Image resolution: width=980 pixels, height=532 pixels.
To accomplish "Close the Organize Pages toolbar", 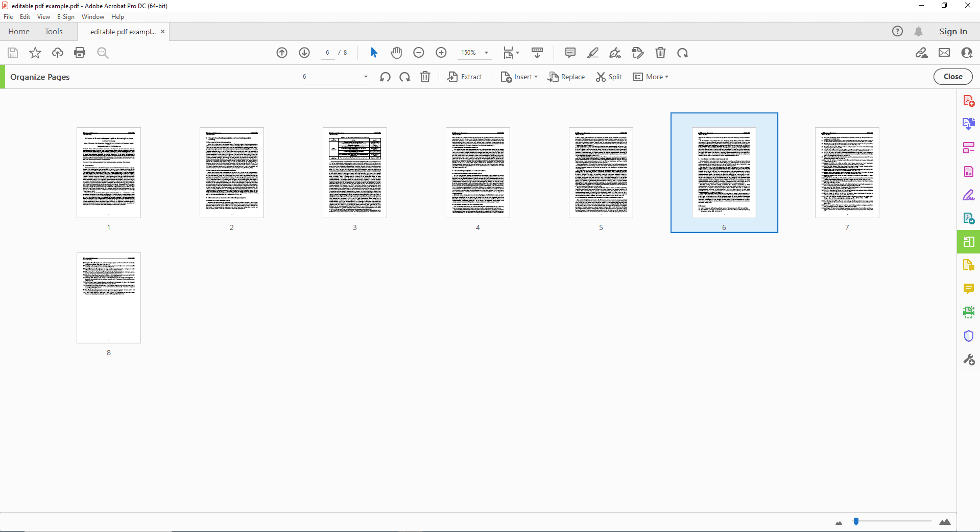I will [953, 77].
